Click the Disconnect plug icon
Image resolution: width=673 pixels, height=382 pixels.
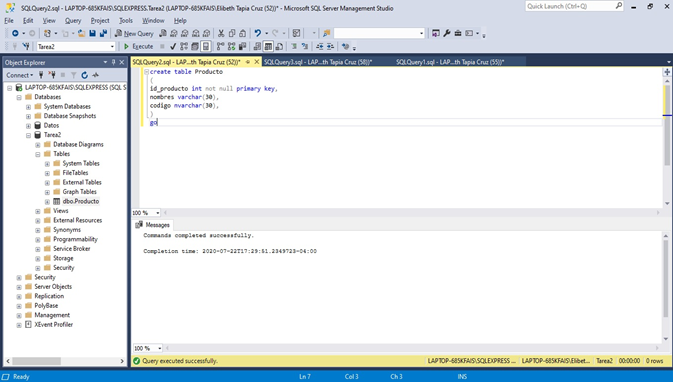52,75
